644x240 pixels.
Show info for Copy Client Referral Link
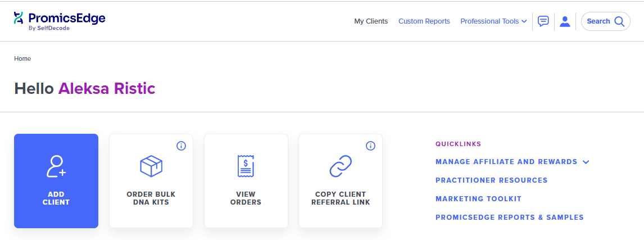tap(370, 146)
